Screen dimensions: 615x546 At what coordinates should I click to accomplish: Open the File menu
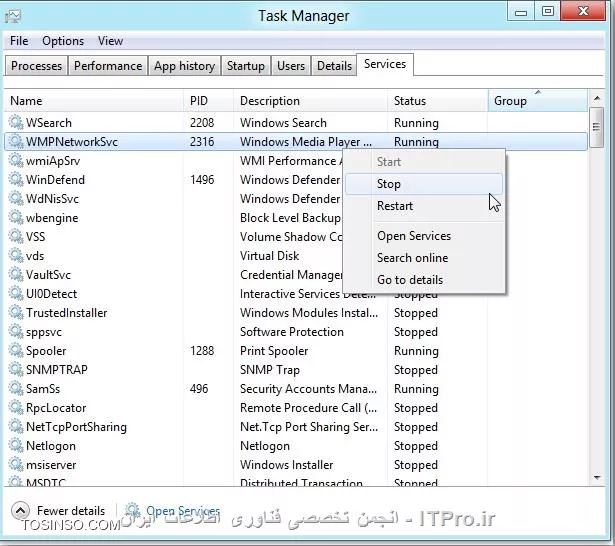click(x=19, y=41)
